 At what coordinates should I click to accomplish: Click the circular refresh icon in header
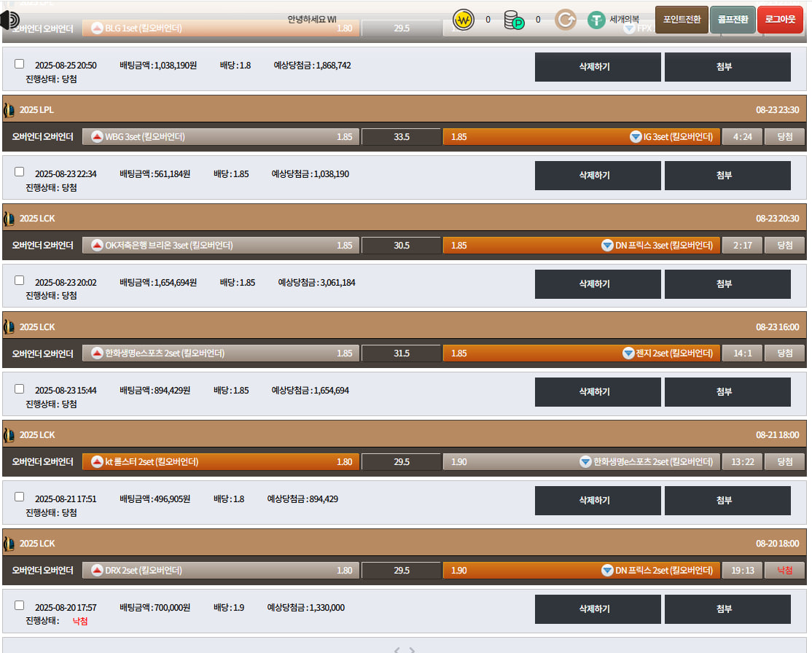[565, 20]
